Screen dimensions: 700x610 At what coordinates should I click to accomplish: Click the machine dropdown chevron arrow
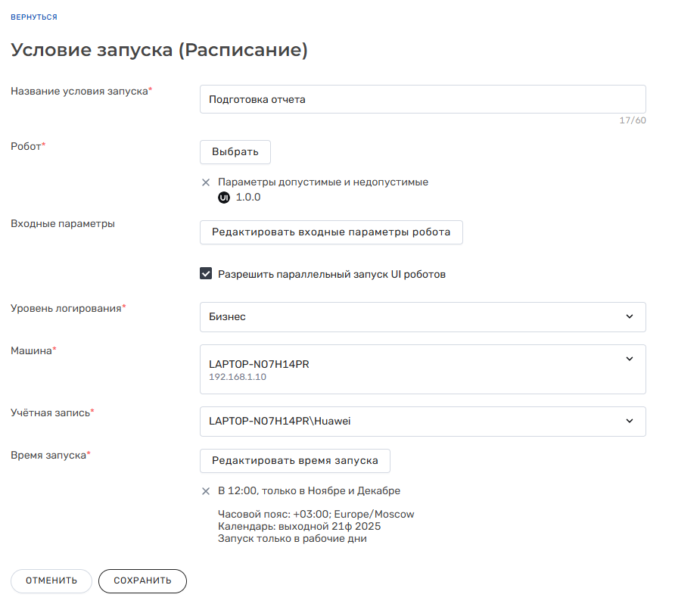click(x=630, y=359)
